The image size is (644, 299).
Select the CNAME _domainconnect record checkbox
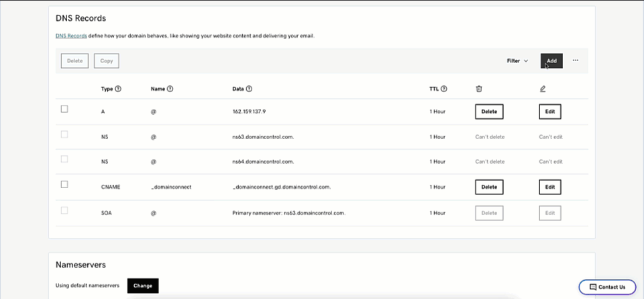[64, 185]
